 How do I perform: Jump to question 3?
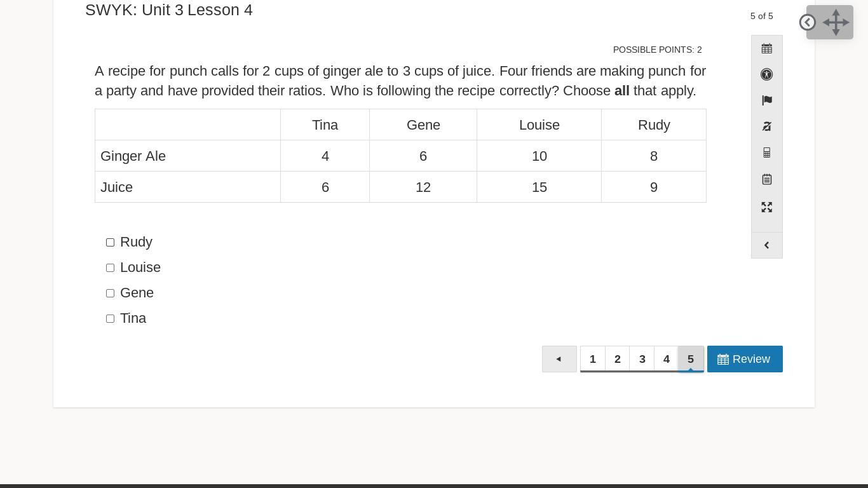click(642, 359)
